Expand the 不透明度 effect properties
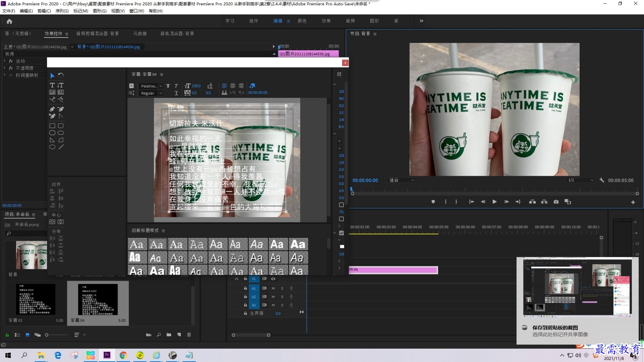 point(5,68)
